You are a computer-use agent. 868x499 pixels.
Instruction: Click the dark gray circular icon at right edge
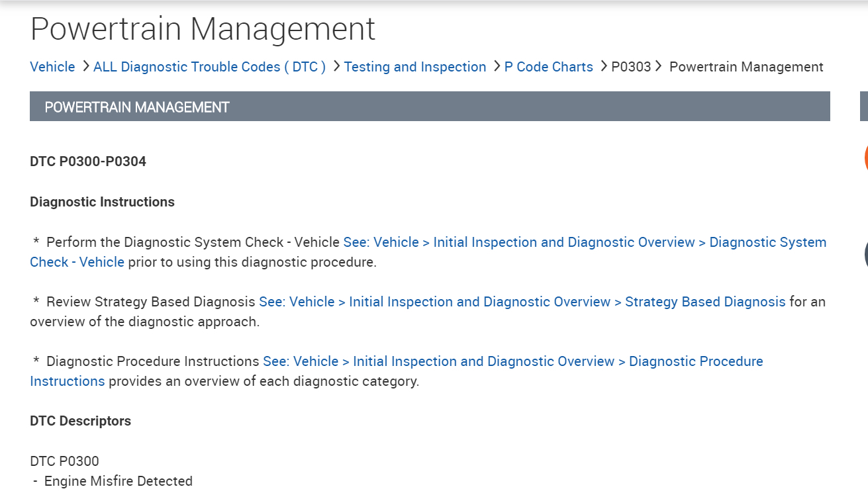[865, 255]
